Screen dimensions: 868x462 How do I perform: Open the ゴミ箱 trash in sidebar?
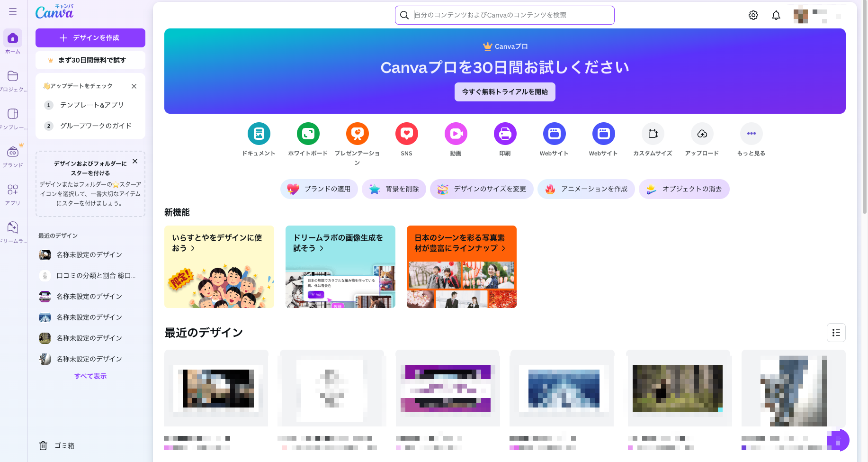[x=57, y=445]
